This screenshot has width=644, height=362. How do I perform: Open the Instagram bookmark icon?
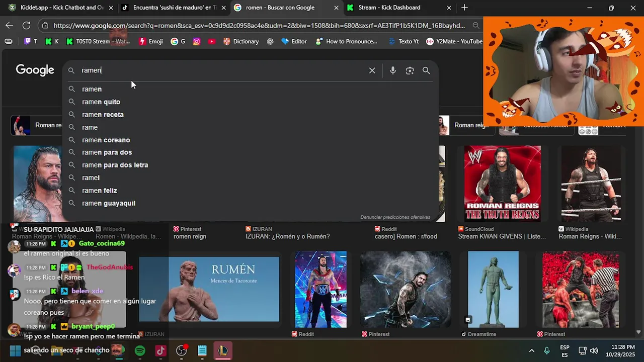[x=197, y=41]
